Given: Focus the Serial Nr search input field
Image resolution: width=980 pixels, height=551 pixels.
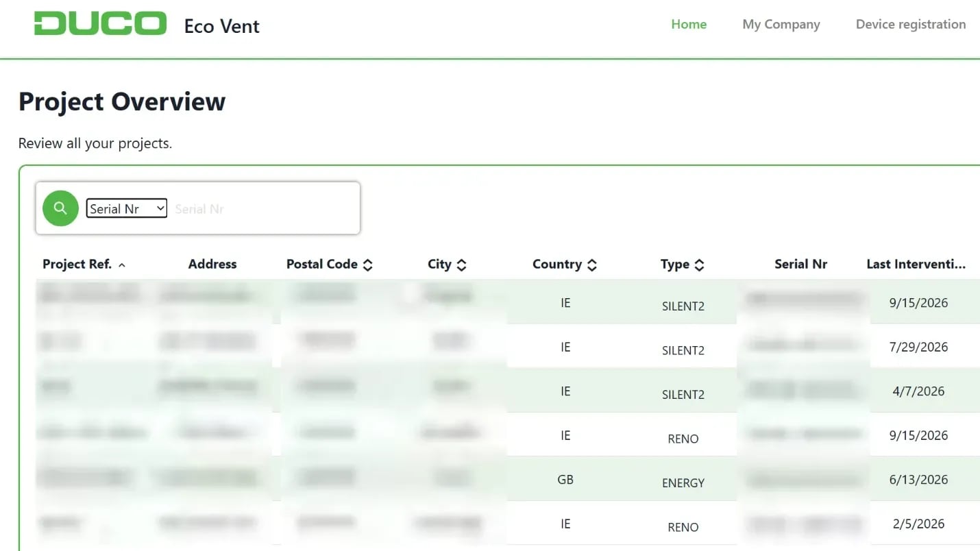Looking at the screenshot, I should (x=263, y=209).
